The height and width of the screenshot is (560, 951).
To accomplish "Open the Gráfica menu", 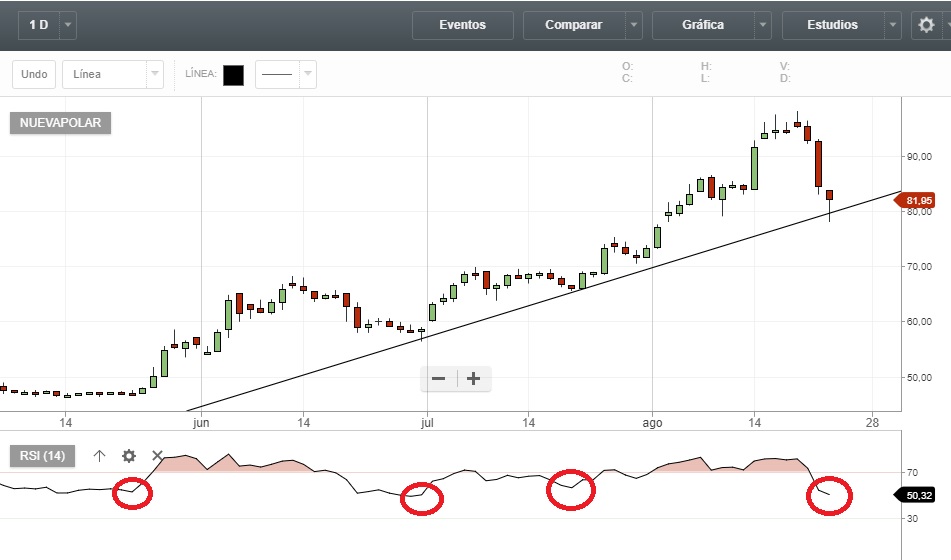I will [703, 25].
